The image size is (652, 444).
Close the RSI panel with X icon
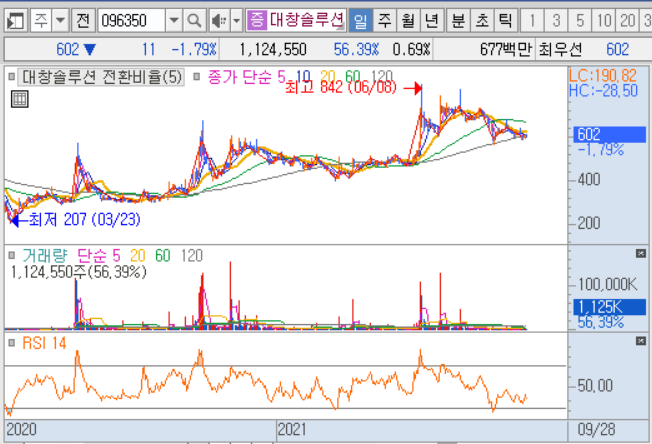tap(641, 341)
